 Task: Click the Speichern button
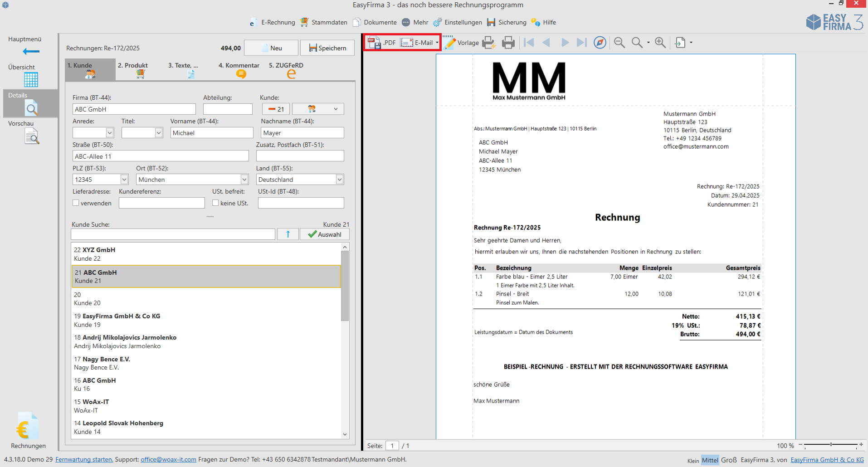pyautogui.click(x=327, y=48)
